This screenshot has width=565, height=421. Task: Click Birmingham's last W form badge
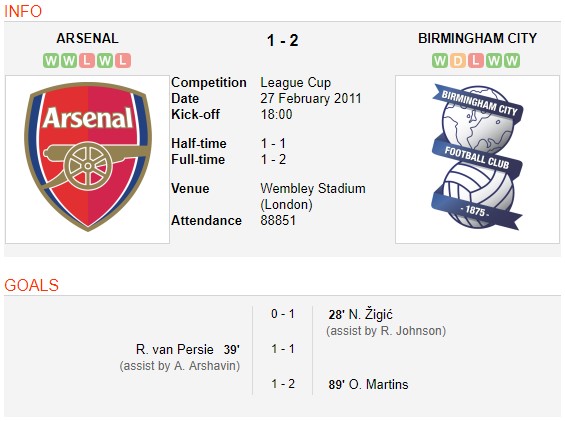tap(512, 61)
